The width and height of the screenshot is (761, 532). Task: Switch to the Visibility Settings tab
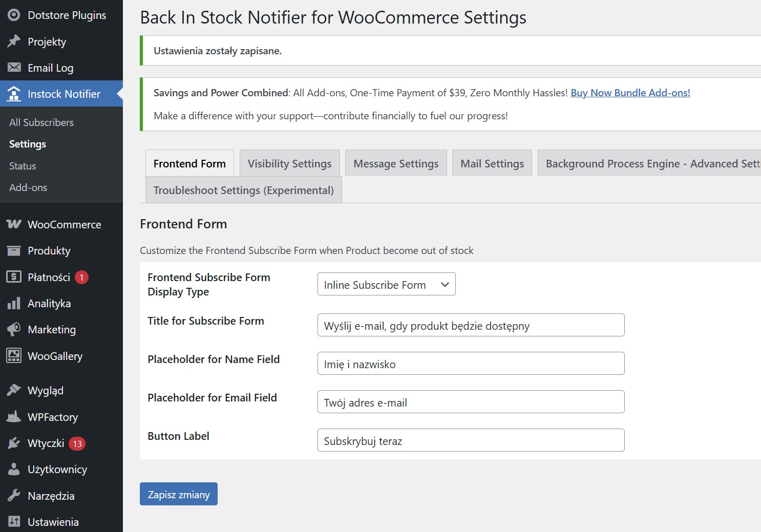[289, 163]
